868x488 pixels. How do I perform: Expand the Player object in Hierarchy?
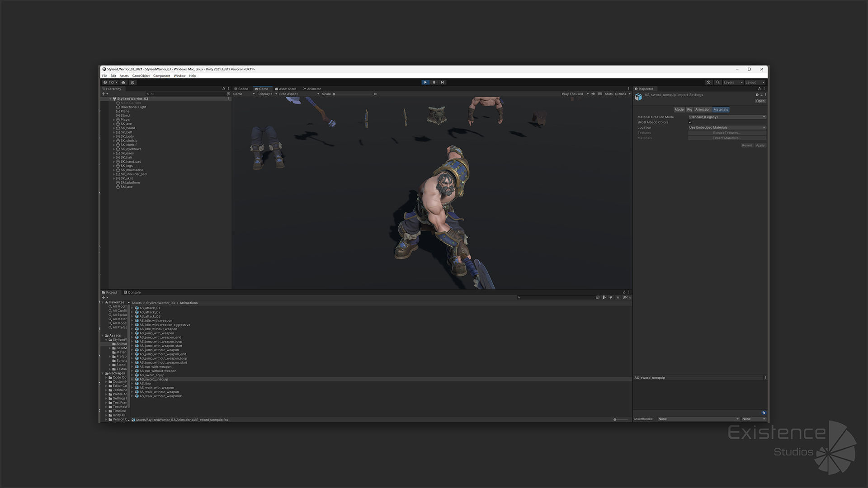coord(114,120)
